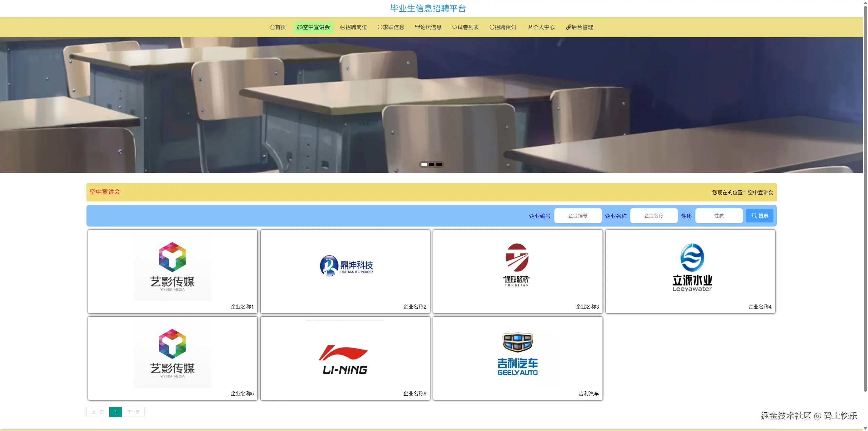The image size is (868, 431).
Task: Focus the 企业名称 search field
Action: click(x=654, y=216)
